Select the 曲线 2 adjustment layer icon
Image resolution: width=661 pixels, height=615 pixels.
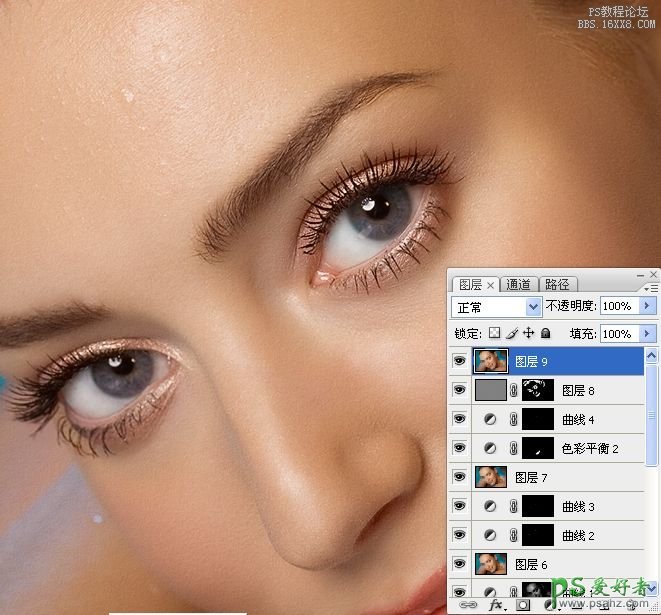click(489, 535)
